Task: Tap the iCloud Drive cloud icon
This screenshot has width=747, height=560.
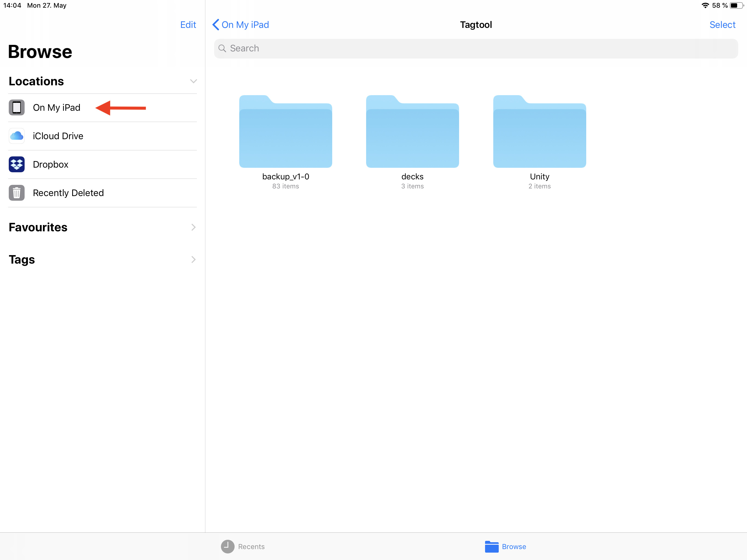Action: pyautogui.click(x=17, y=136)
